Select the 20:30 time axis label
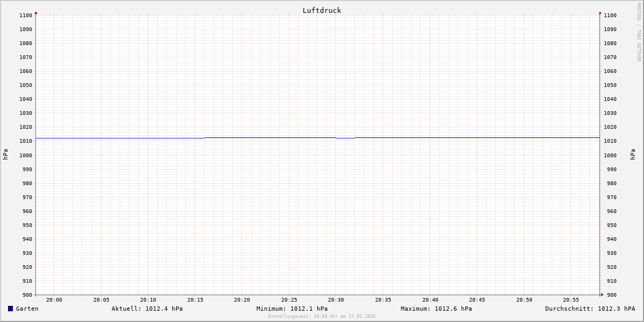 (336, 300)
